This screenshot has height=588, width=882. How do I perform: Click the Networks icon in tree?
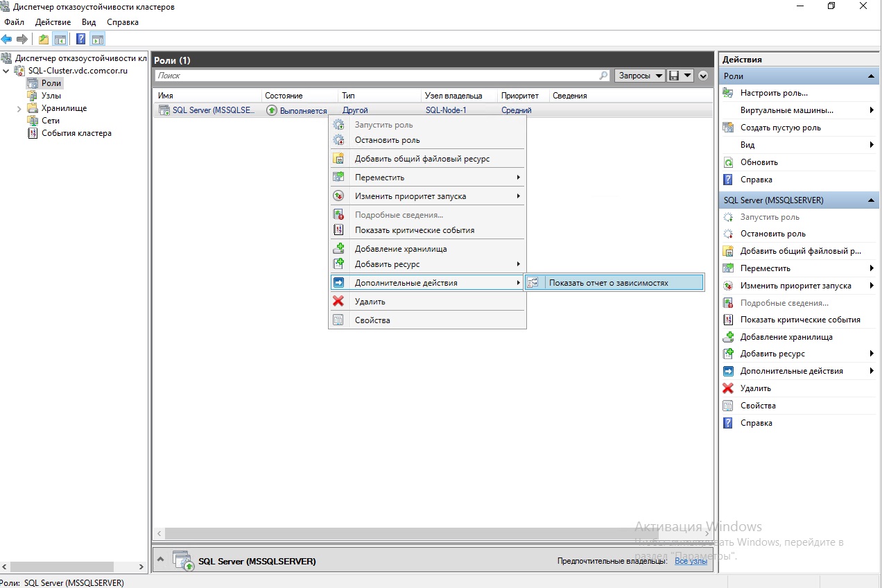pos(32,121)
